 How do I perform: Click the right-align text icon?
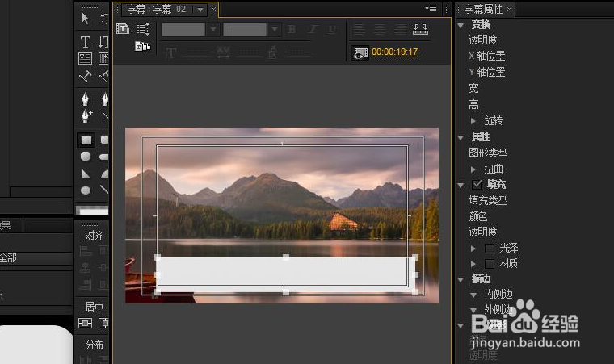[x=400, y=29]
